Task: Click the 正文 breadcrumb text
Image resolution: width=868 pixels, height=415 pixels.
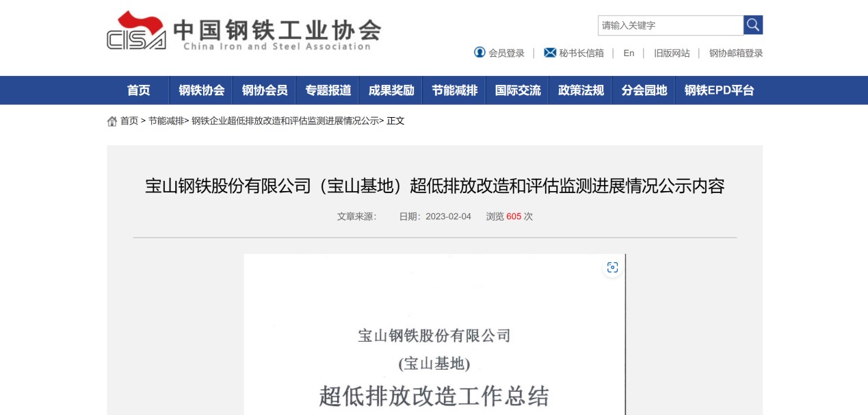Action: [x=395, y=121]
